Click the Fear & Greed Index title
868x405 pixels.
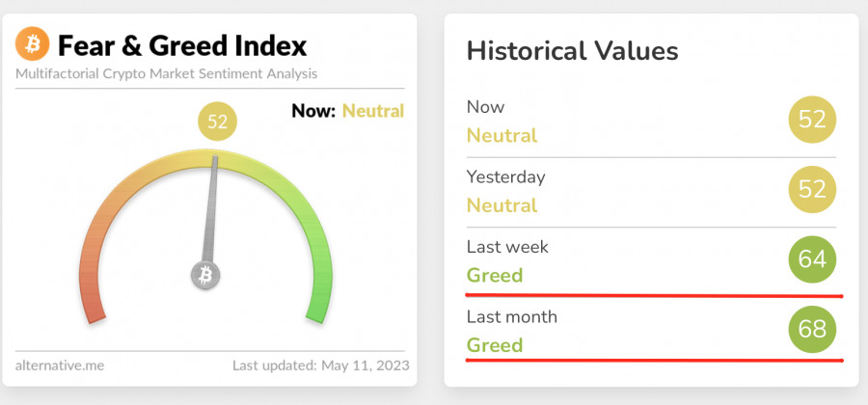click(x=182, y=45)
